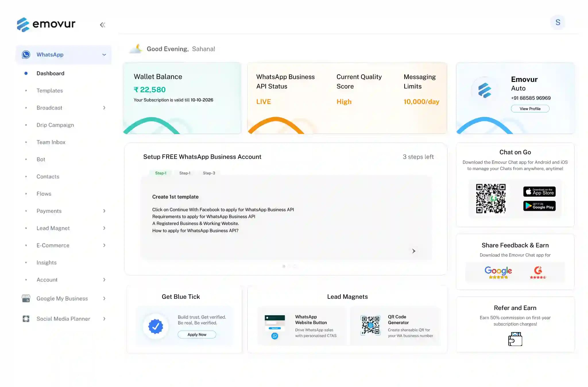Click the Chat on Go QR code

point(491,199)
